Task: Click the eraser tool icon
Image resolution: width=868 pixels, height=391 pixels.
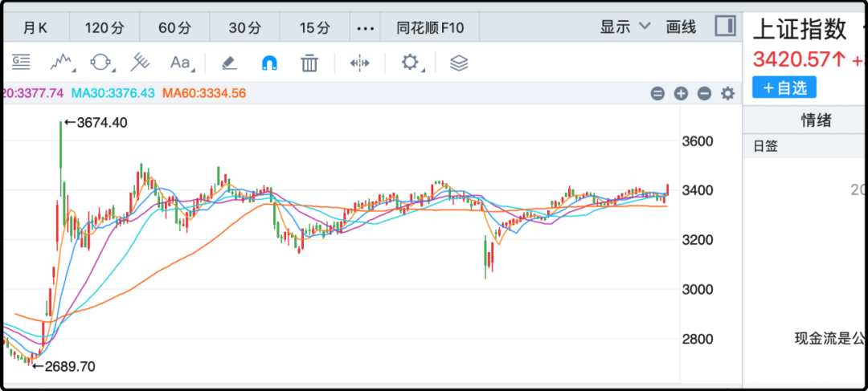Action: pyautogui.click(x=229, y=63)
